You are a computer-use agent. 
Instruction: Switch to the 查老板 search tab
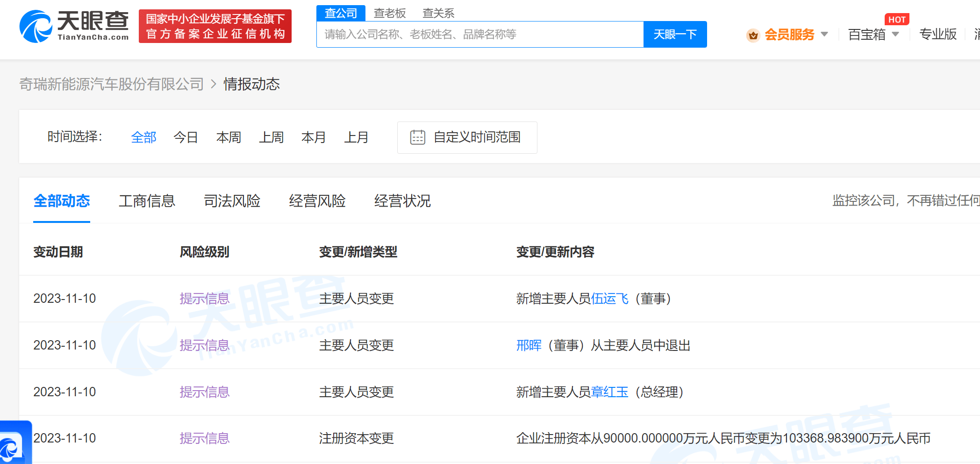390,13
